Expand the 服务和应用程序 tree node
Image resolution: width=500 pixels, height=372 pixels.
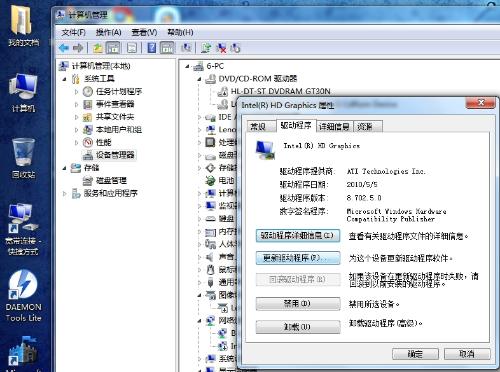coord(64,193)
